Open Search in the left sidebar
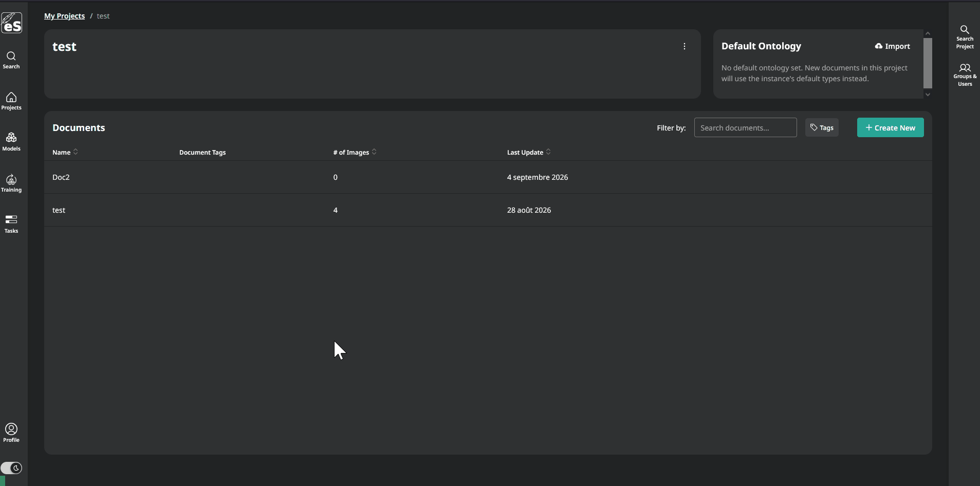 click(x=11, y=60)
